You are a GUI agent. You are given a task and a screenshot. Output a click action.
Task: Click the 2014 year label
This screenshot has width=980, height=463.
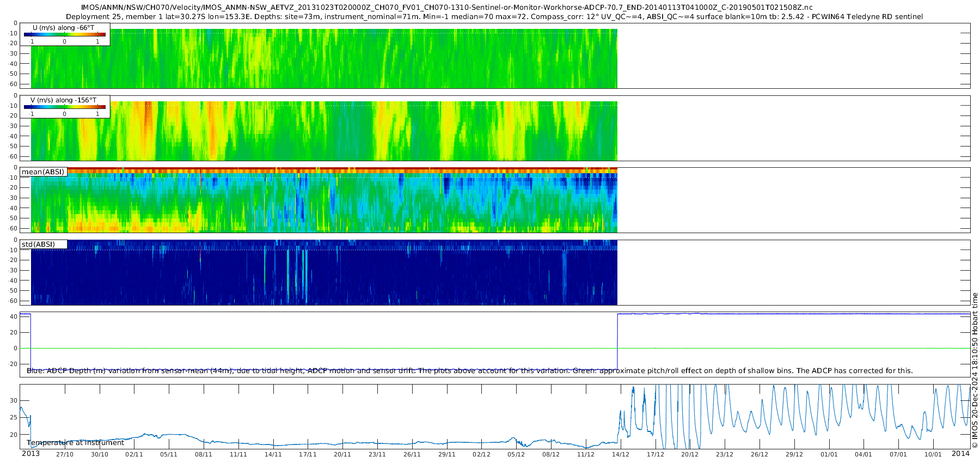(960, 454)
